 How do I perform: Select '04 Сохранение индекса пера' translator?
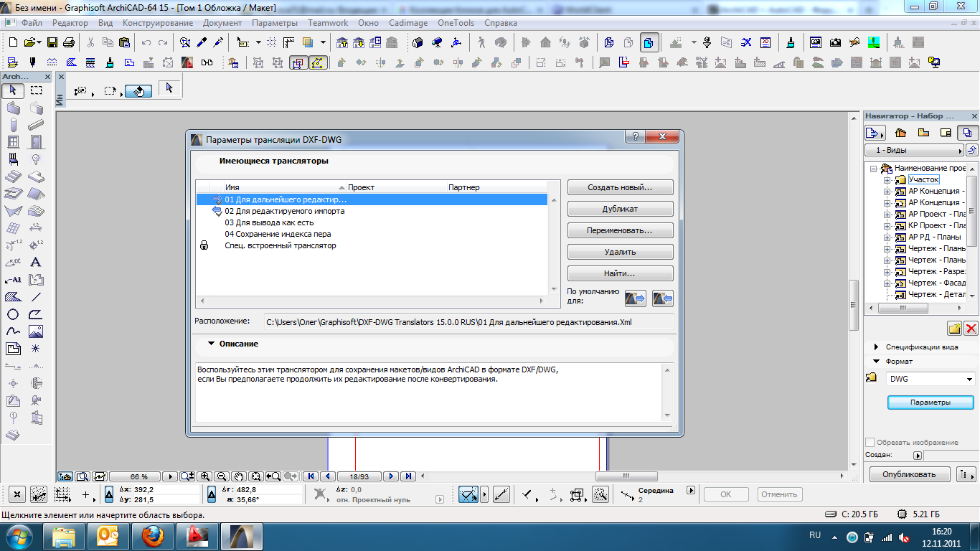(372, 234)
